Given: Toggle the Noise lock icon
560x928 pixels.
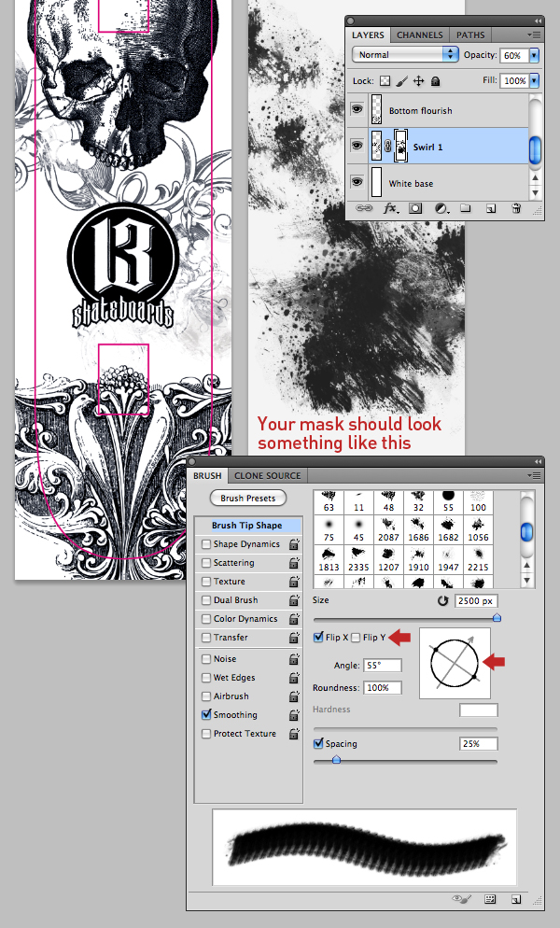Looking at the screenshot, I should 294,659.
